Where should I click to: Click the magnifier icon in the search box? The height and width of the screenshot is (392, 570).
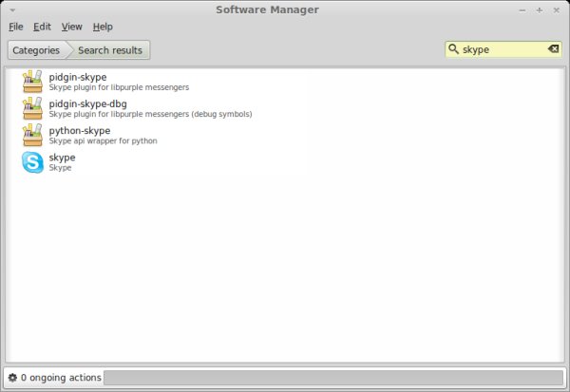tap(454, 49)
